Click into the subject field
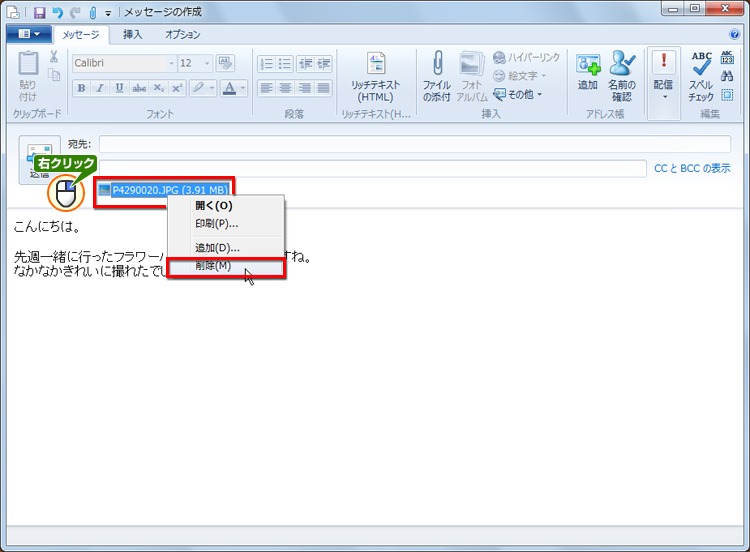Screen dimensions: 750x552 tap(373, 168)
